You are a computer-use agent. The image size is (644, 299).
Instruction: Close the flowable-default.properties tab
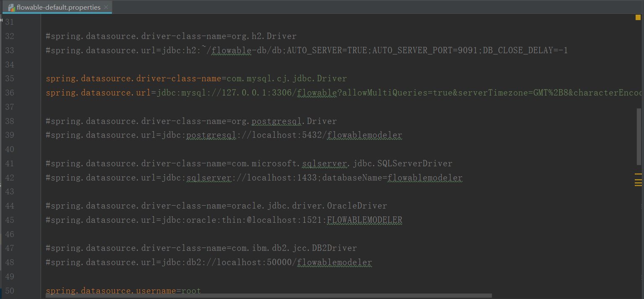106,7
